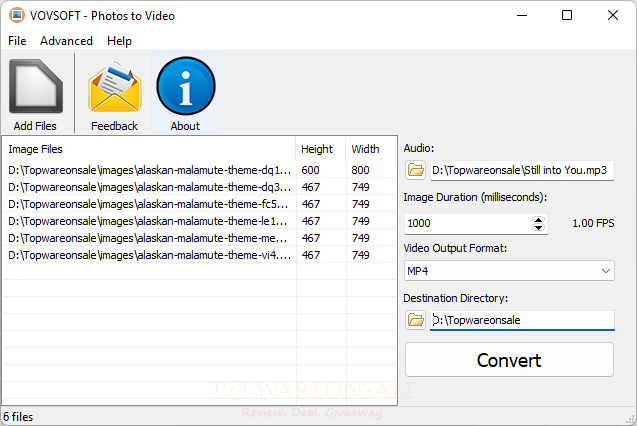
Task: Maximize the Photos to Video window
Action: (x=567, y=15)
